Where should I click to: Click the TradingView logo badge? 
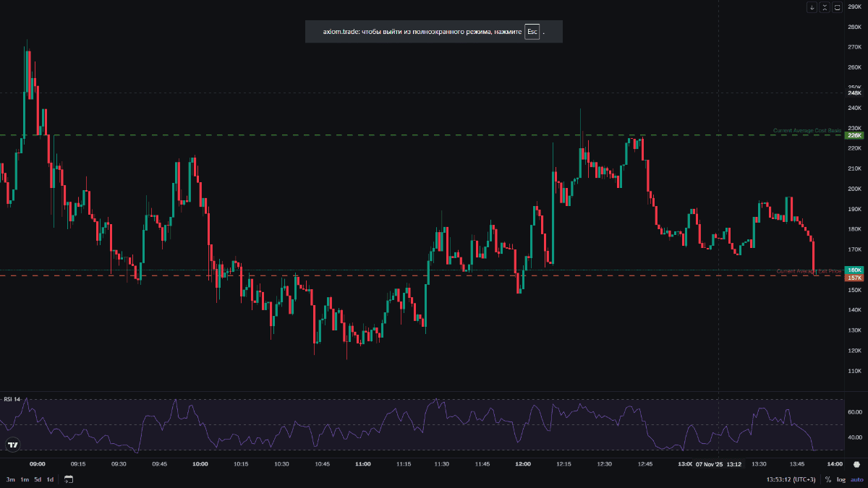pos(12,445)
